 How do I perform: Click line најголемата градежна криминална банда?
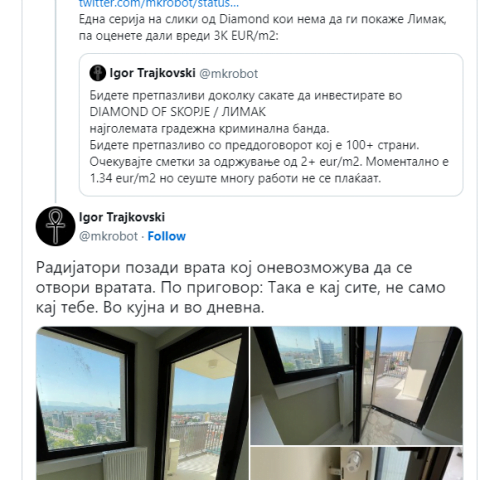pyautogui.click(x=209, y=129)
